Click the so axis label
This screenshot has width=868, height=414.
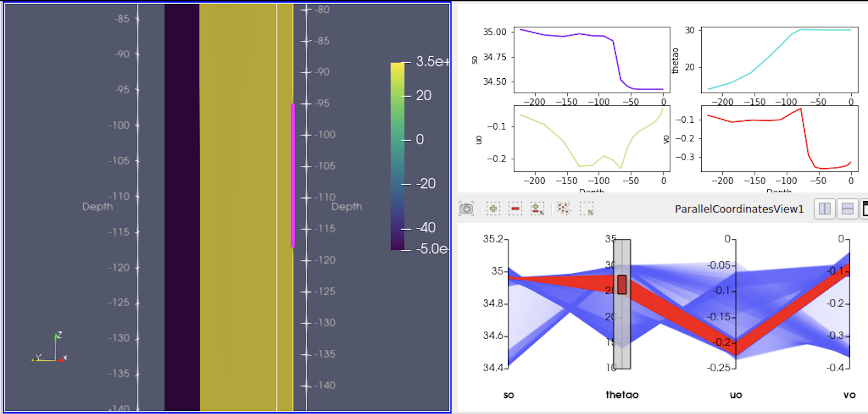tap(508, 395)
